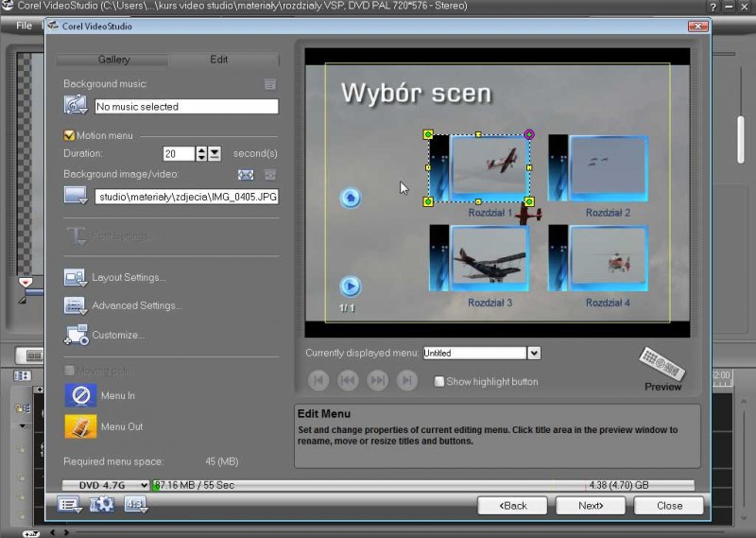Click the Wybór scen title text
756x538 pixels.
tap(416, 93)
